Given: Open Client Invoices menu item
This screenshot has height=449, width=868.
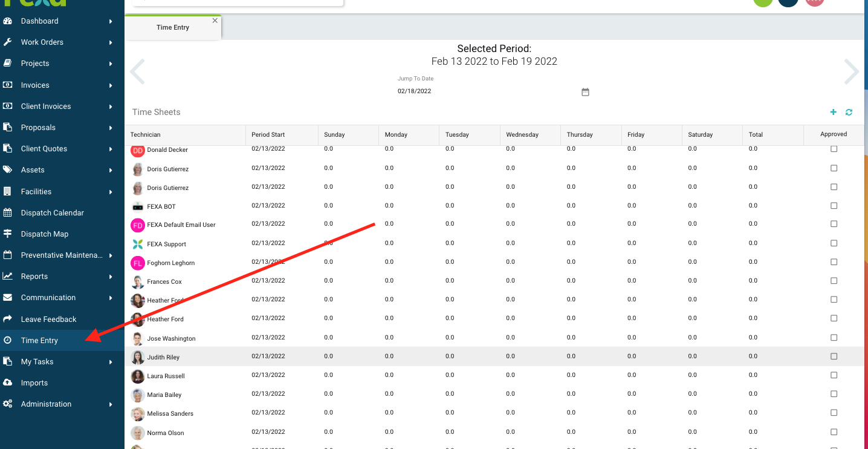Looking at the screenshot, I should point(46,107).
